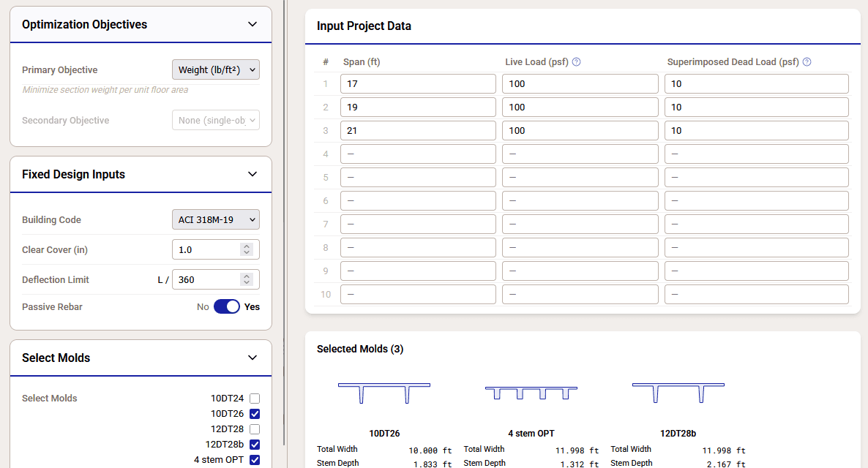
Task: Check the 12DT28 mold checkbox
Action: 255,429
